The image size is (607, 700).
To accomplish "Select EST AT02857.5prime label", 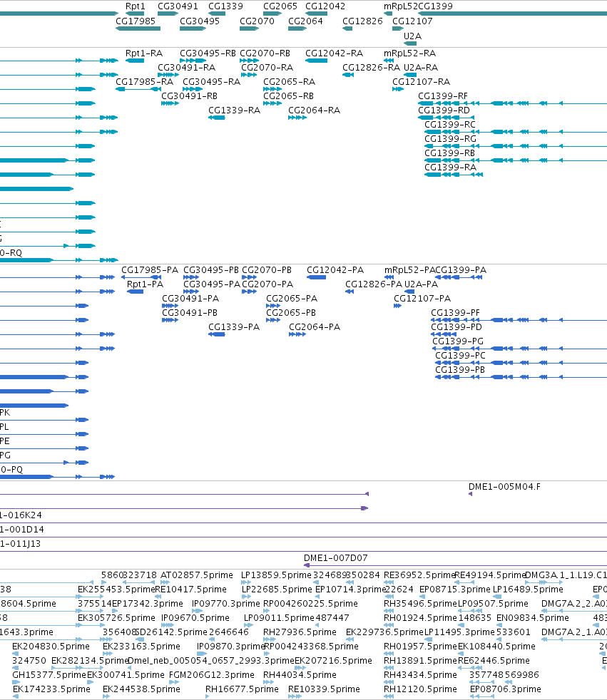I will click(x=197, y=575).
